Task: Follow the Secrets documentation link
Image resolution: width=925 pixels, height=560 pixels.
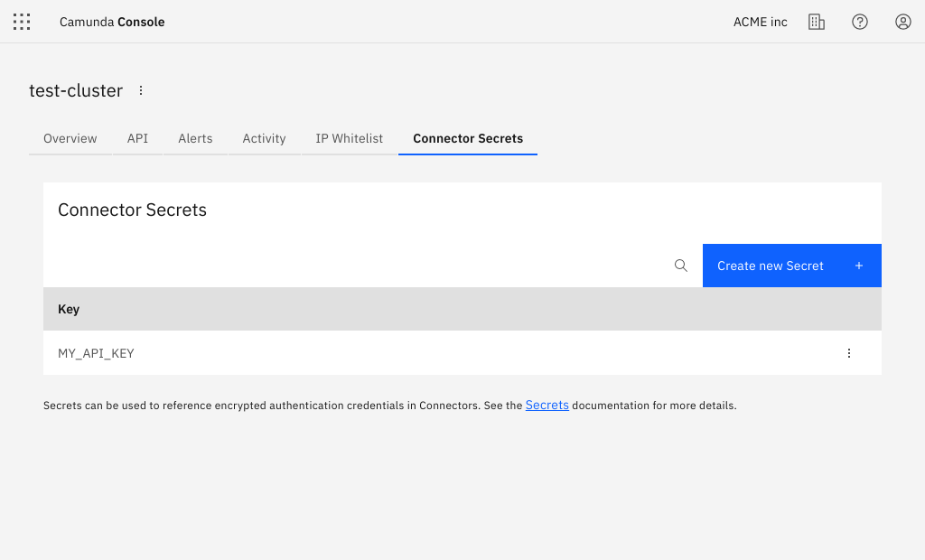Action: point(547,406)
